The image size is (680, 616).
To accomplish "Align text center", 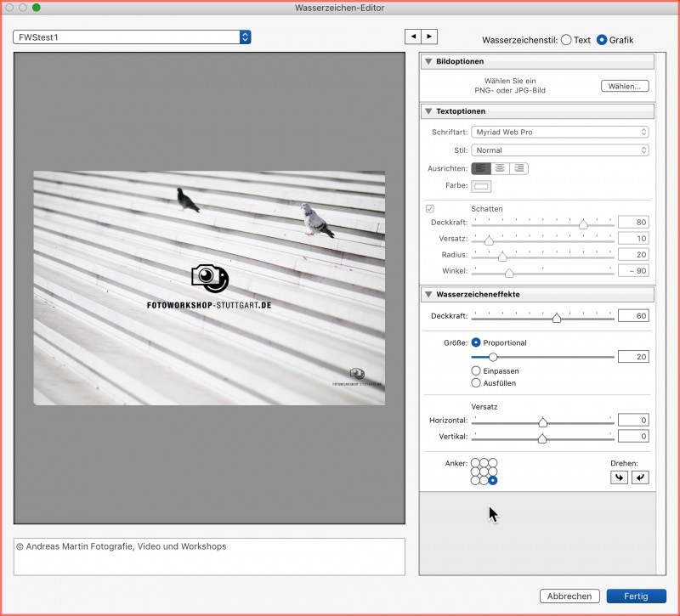I will point(500,168).
